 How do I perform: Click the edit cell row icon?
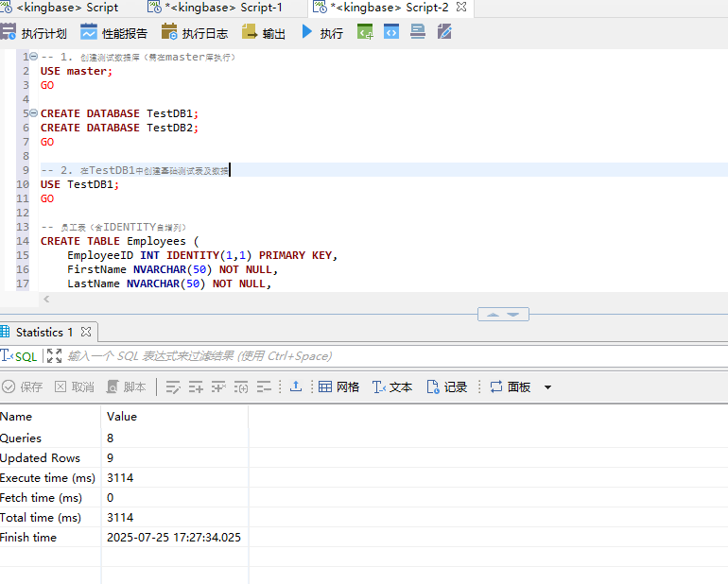[173, 386]
